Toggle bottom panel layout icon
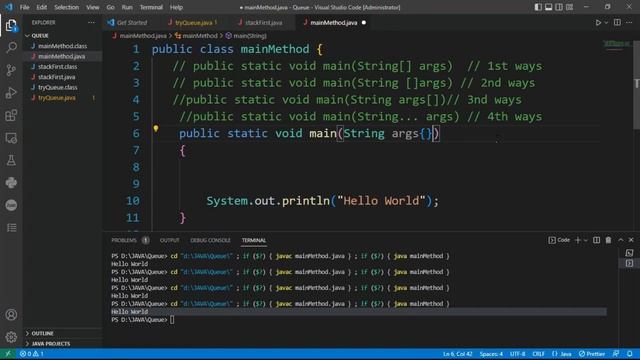640x360 pixels. 549,7
